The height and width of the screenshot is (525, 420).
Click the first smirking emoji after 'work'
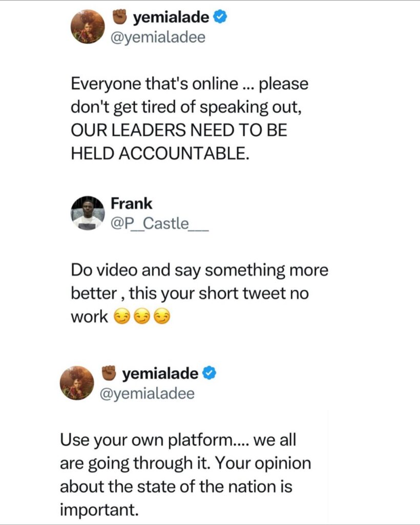pyautogui.click(x=122, y=316)
